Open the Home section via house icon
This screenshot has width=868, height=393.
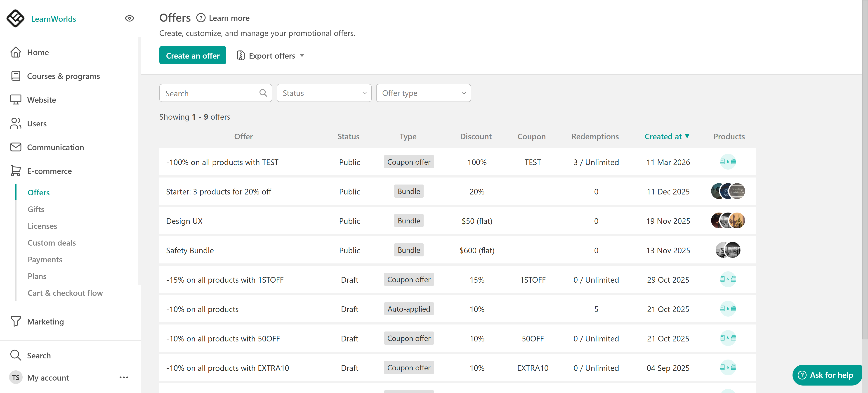pyautogui.click(x=16, y=52)
